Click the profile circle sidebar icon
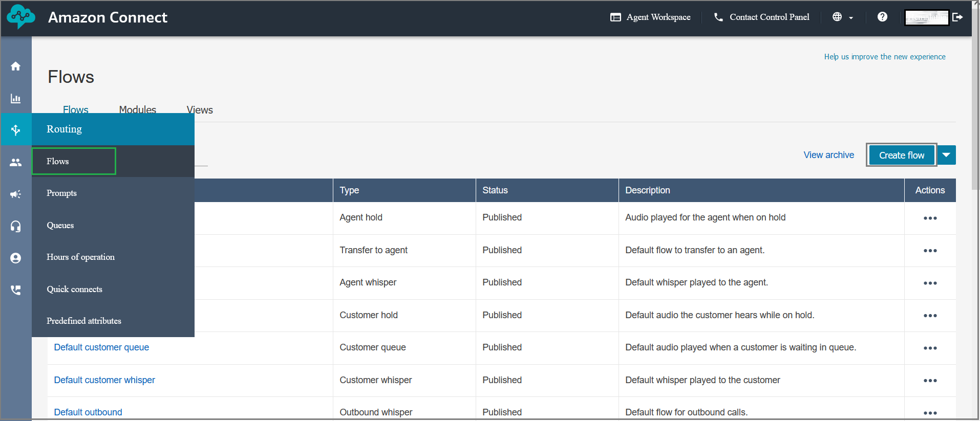 (16, 258)
